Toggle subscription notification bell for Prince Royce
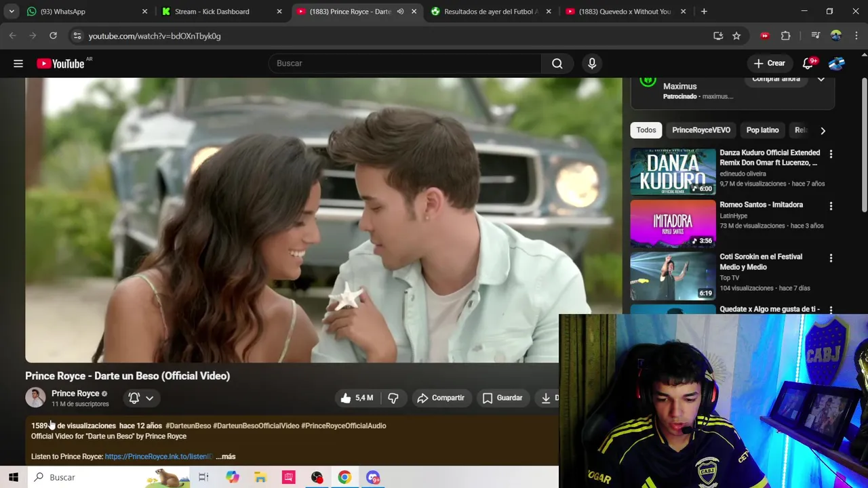The height and width of the screenshot is (488, 868). click(134, 399)
